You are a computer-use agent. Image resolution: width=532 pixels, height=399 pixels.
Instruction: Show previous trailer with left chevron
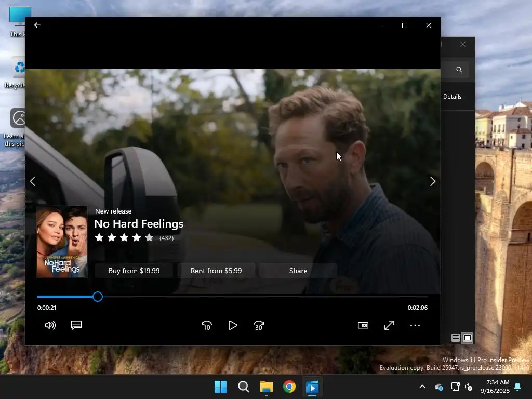(x=33, y=181)
